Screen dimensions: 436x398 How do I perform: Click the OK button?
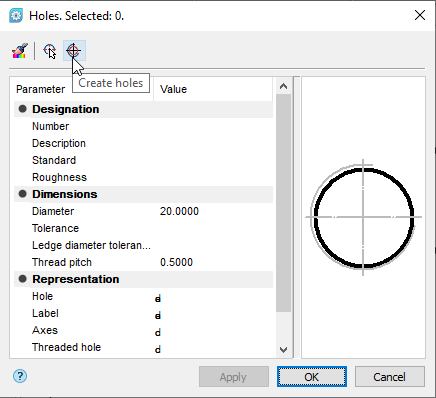(312, 377)
